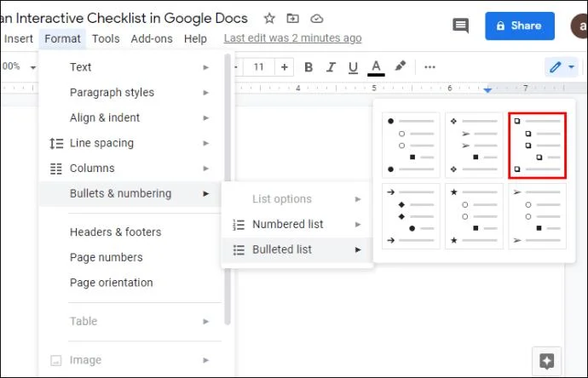Open the Help menu
Viewport: 588px width, 378px height.
pos(195,38)
